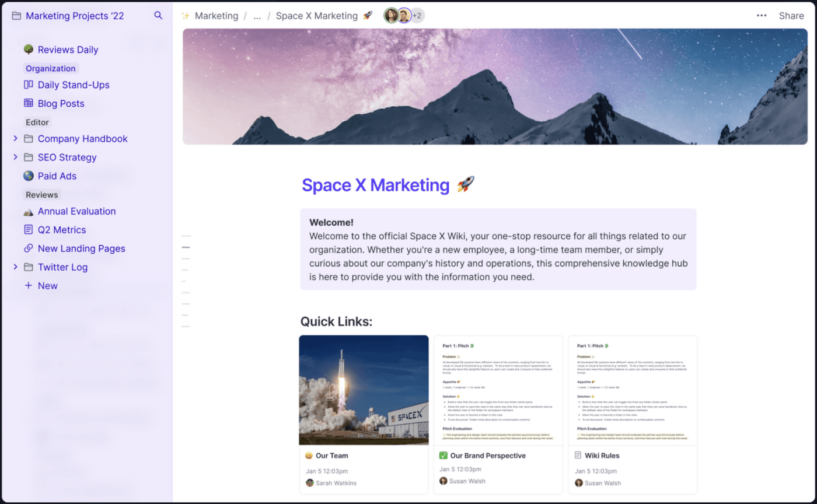817x504 pixels.
Task: Click the document icon beside Q2 Metrics
Action: tap(28, 230)
